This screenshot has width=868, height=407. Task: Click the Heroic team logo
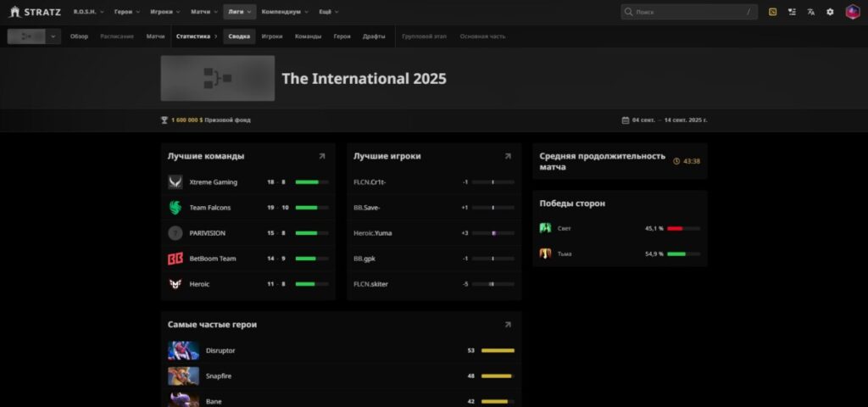point(175,284)
